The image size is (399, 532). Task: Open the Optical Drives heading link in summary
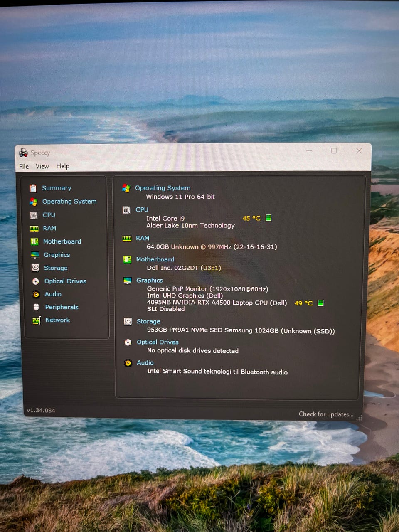point(158,342)
